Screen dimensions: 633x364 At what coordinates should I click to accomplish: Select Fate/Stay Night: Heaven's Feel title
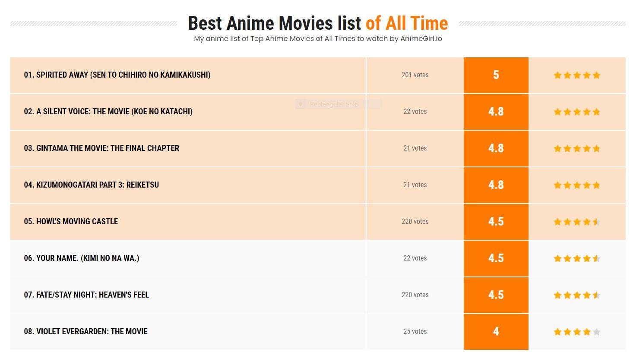point(86,295)
